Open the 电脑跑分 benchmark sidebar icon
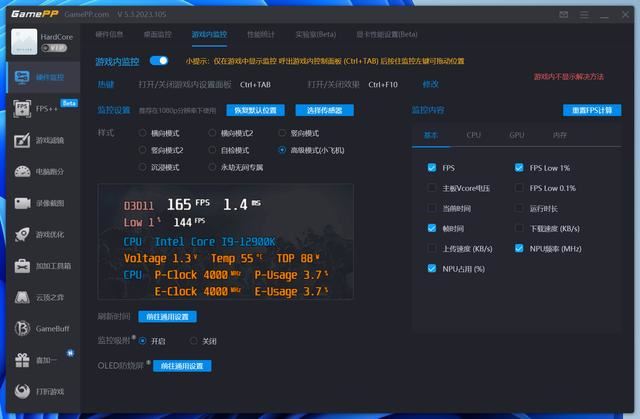Screen dimensions: 640x419 (x=40, y=171)
